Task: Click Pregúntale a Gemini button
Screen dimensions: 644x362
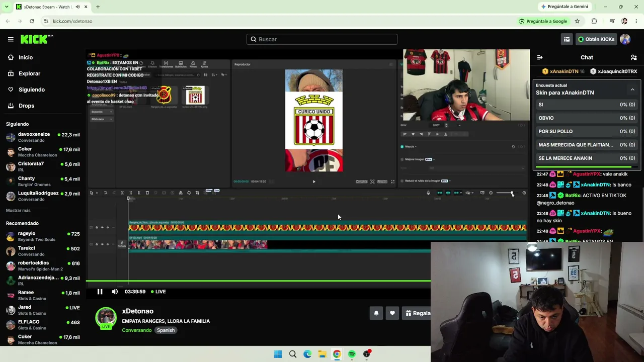Action: 564,7
